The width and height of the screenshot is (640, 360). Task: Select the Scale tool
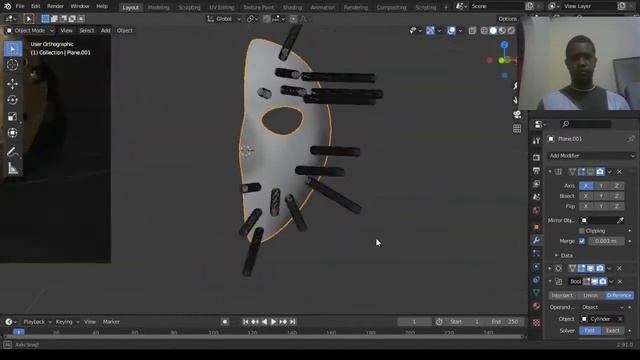click(13, 116)
